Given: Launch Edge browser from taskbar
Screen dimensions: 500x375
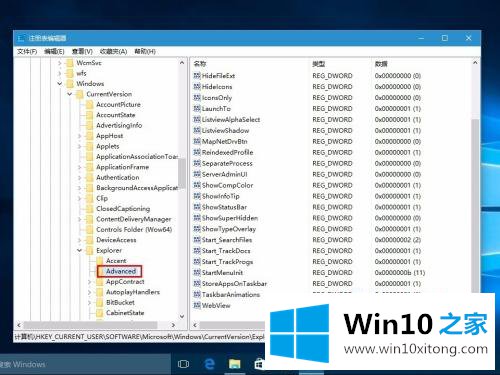Looking at the screenshot, I should pos(209,364).
